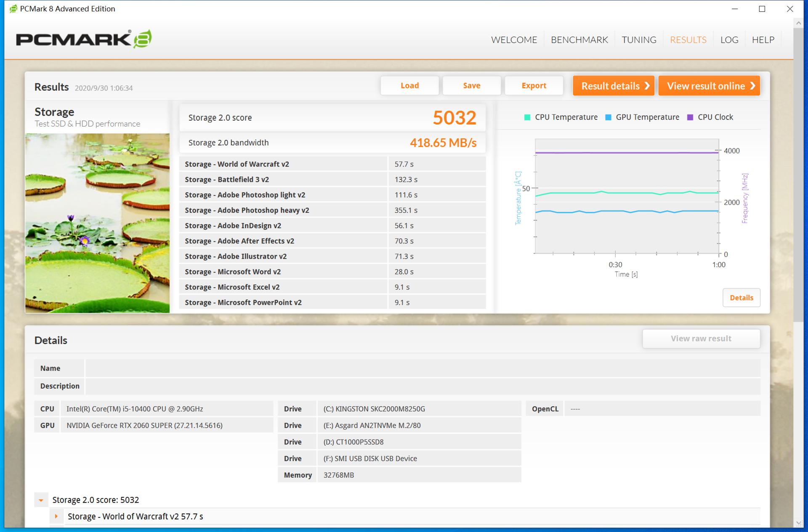Click the water lilies Storage thumbnail

(x=97, y=223)
